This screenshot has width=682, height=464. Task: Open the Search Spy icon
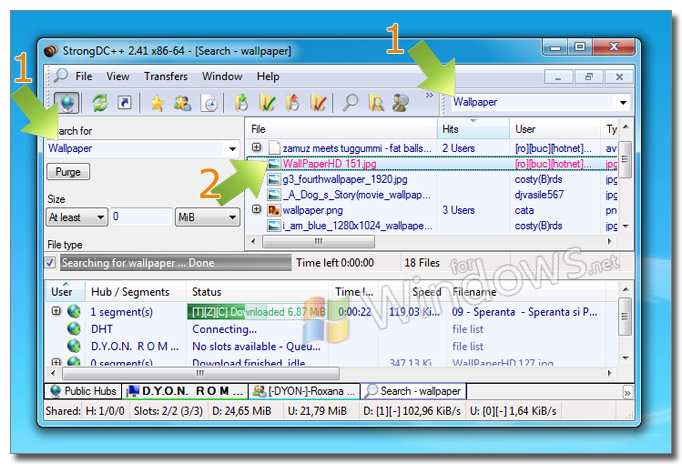tap(400, 103)
